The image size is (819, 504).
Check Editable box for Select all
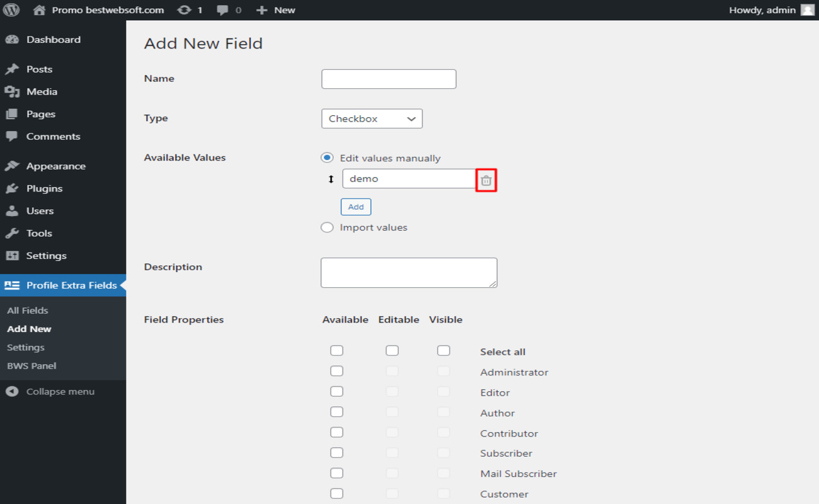point(392,351)
